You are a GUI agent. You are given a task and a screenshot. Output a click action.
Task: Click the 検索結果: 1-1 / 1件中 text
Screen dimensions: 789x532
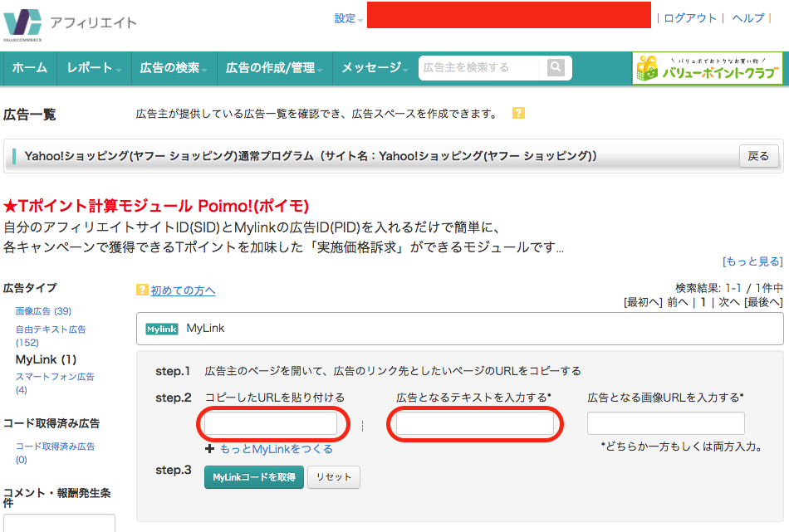click(x=728, y=288)
